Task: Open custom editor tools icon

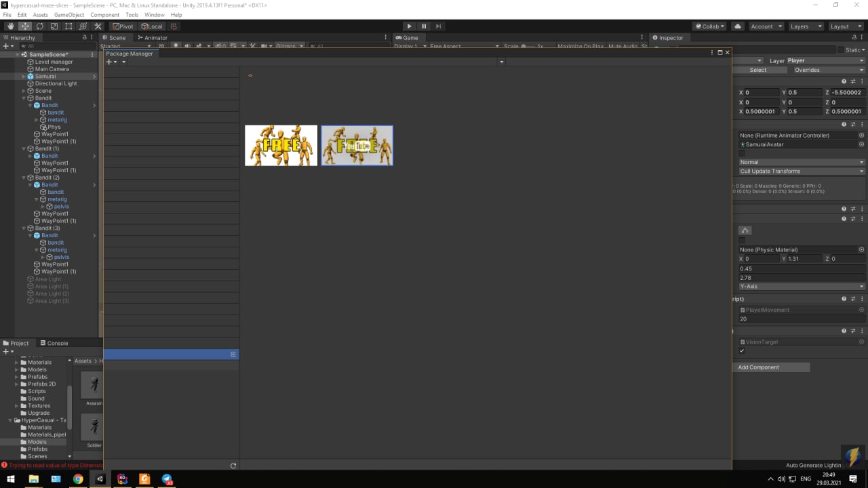Action: [x=98, y=26]
